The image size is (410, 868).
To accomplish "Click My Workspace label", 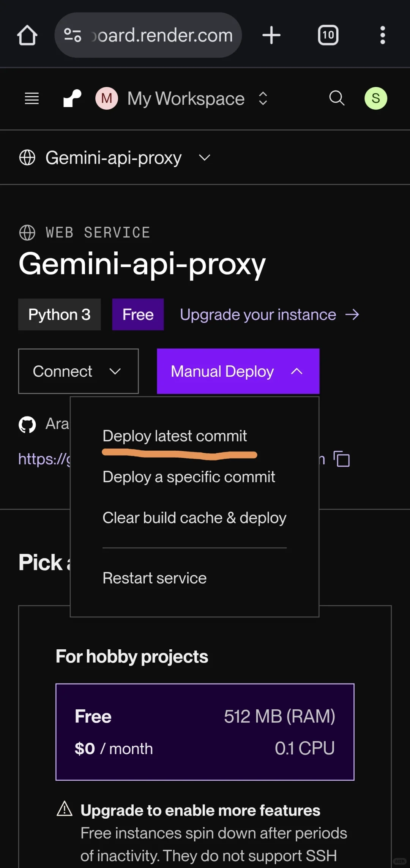I will tap(186, 99).
